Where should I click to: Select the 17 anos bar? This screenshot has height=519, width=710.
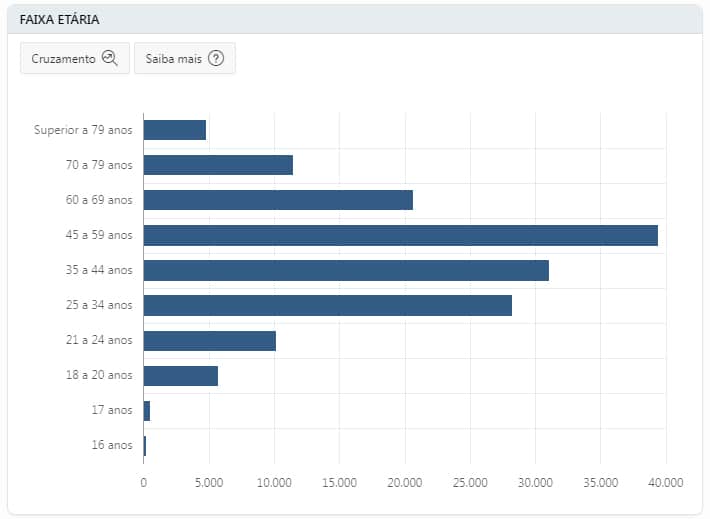tap(147, 410)
